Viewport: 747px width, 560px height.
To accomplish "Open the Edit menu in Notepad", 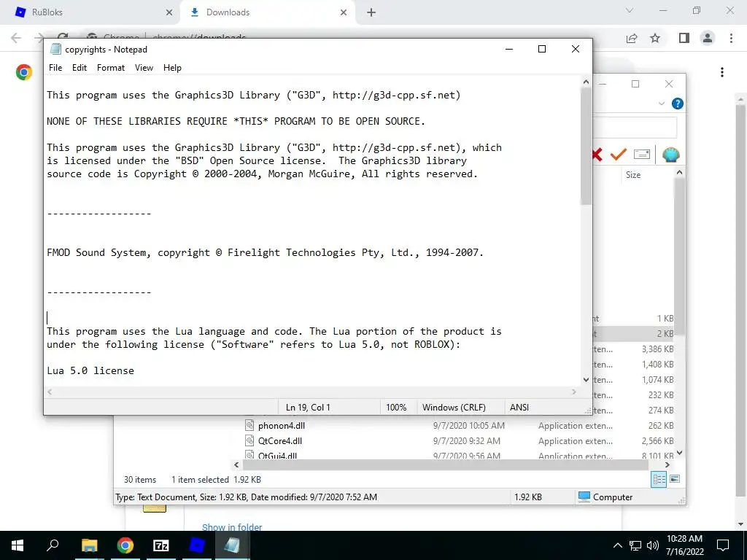I will (x=79, y=68).
